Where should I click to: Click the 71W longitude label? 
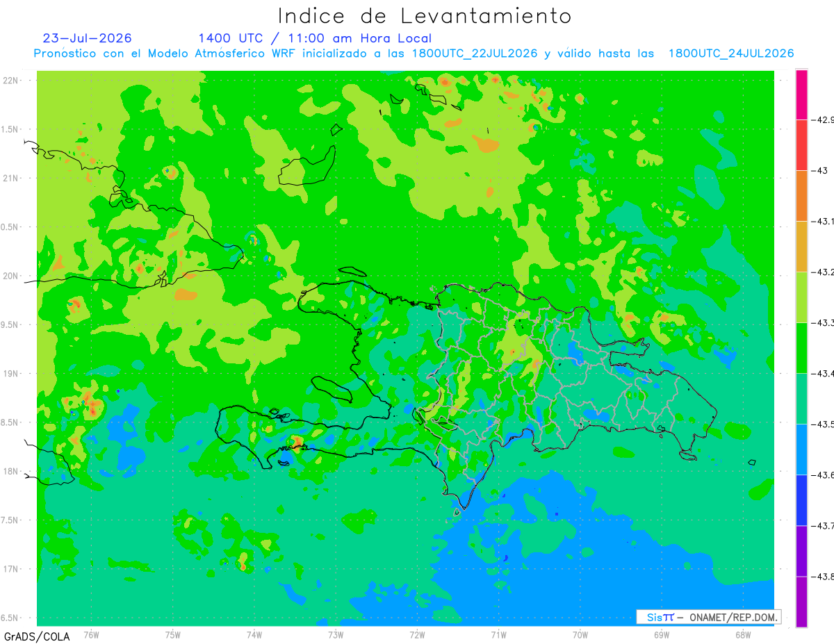(x=498, y=634)
